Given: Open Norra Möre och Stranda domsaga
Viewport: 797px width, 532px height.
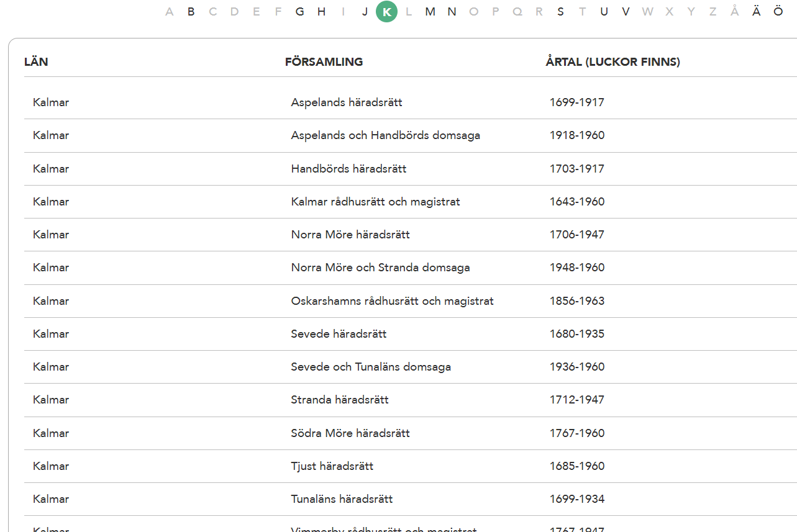Looking at the screenshot, I should pos(410,268).
